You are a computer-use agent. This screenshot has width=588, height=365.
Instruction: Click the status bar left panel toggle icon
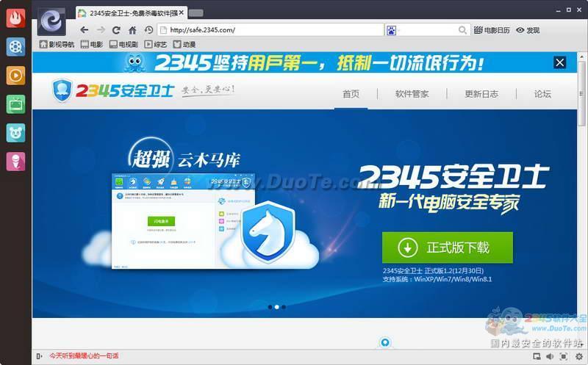click(x=39, y=356)
